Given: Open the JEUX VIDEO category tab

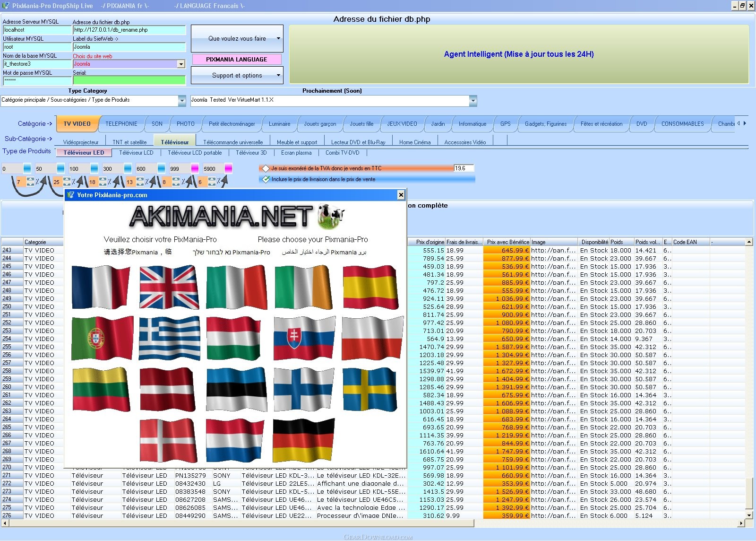Looking at the screenshot, I should [402, 124].
